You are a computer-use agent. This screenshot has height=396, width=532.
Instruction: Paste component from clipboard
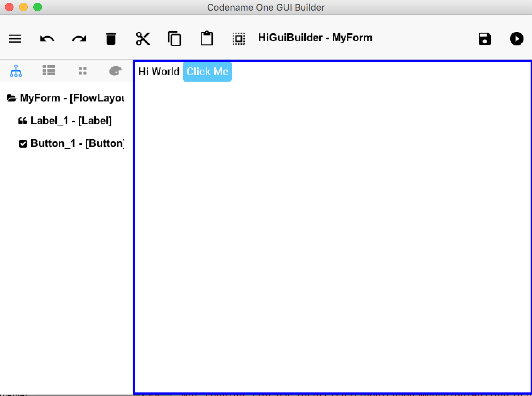coord(207,38)
